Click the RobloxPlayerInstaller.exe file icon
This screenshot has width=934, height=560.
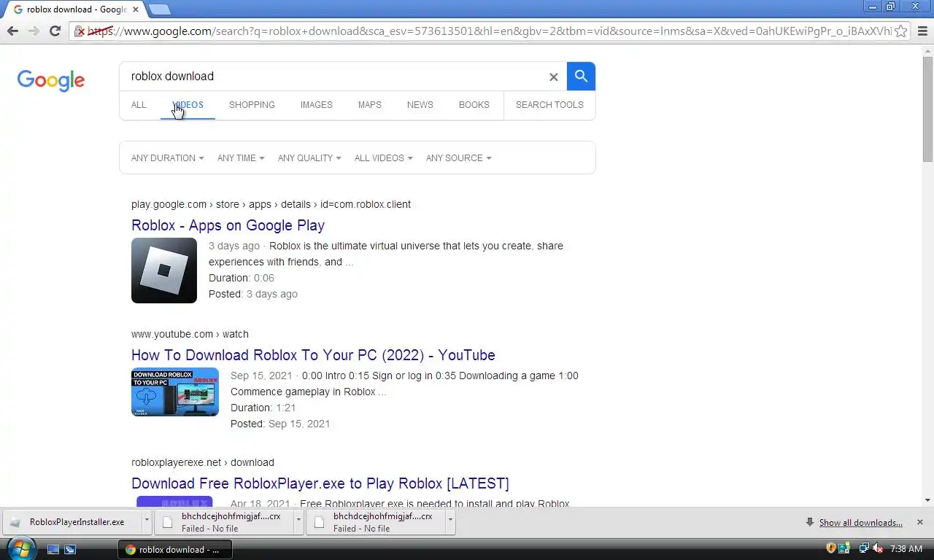(x=15, y=522)
